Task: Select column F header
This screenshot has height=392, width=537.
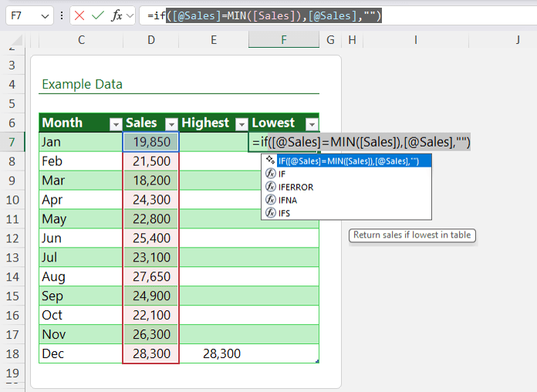Action: (x=284, y=40)
